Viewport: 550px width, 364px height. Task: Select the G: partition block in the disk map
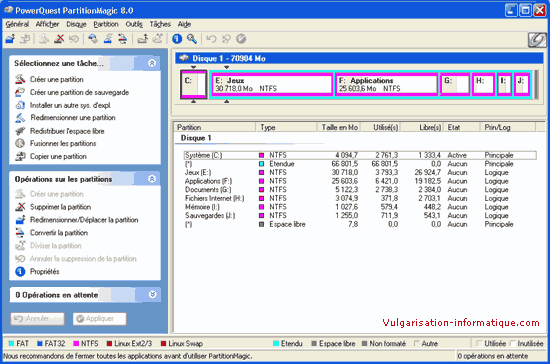(x=455, y=84)
